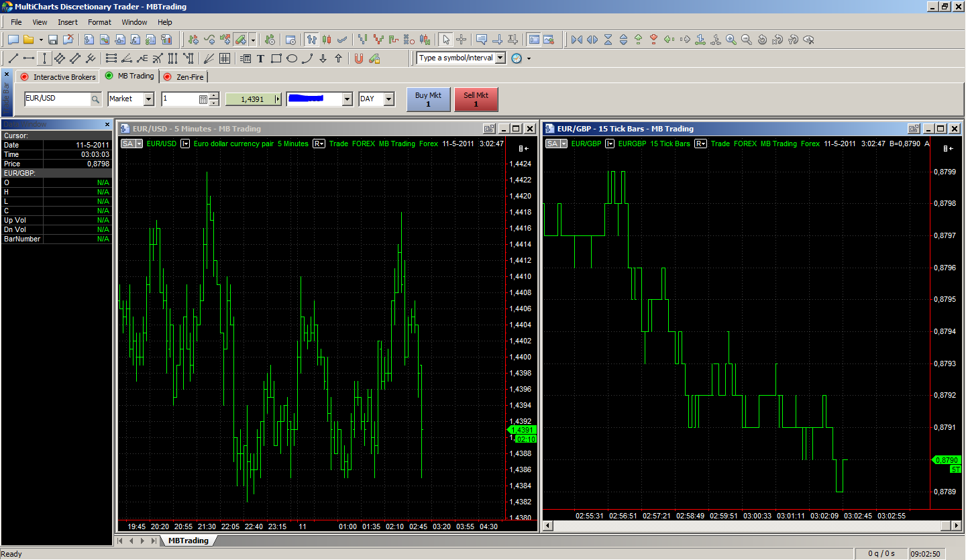Select the horizontal line drawing tool
The image size is (966, 560).
pyautogui.click(x=28, y=58)
